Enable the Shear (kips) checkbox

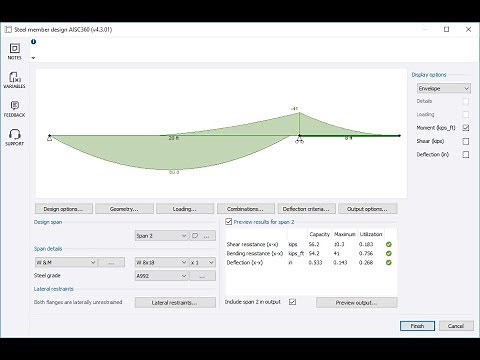click(x=466, y=141)
